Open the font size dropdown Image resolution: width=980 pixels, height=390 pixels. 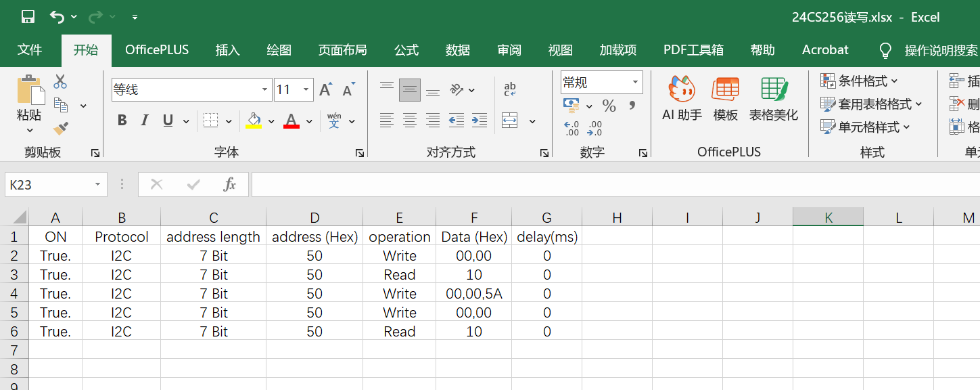(x=306, y=89)
